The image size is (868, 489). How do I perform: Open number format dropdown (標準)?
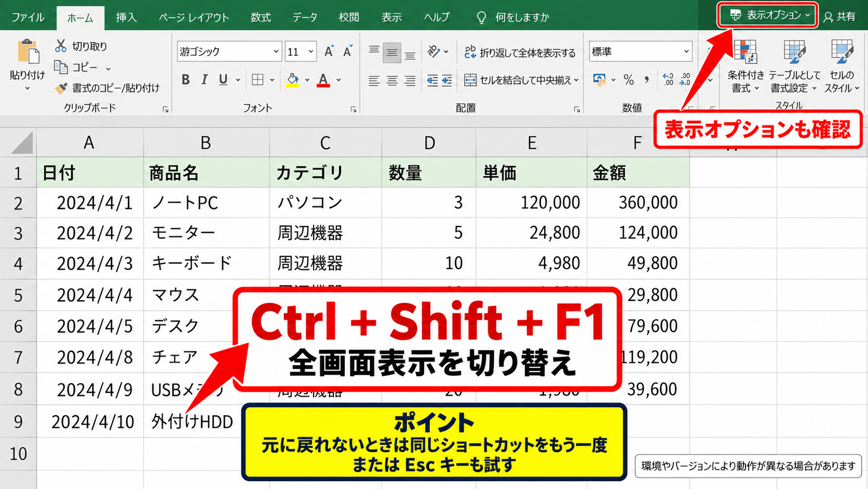tap(686, 51)
